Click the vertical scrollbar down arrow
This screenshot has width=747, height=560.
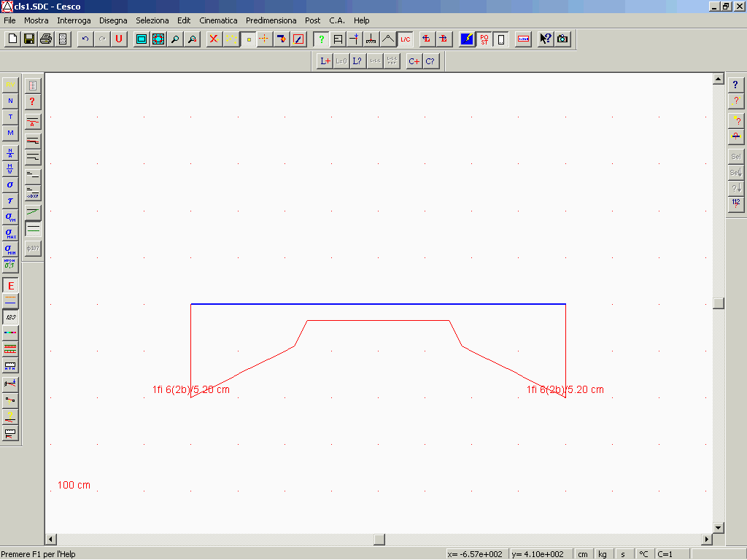tap(718, 528)
